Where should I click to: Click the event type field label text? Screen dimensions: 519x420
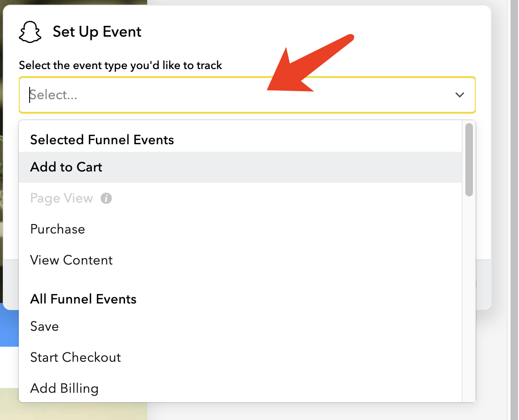(120, 65)
